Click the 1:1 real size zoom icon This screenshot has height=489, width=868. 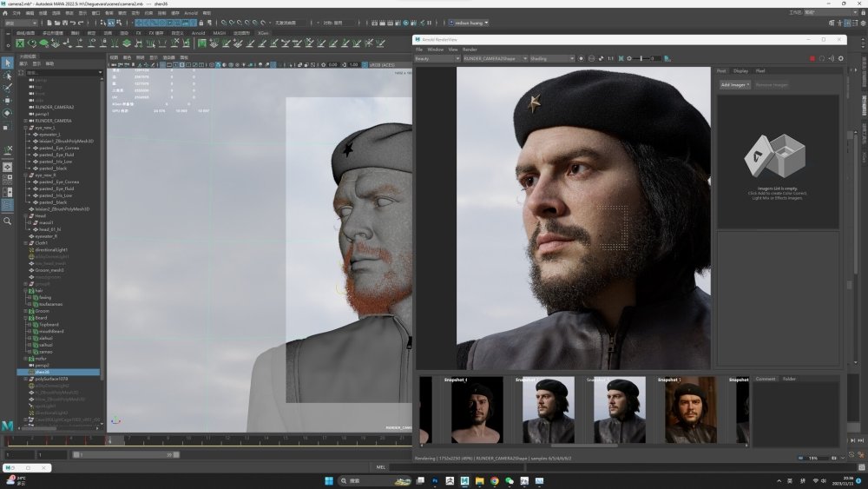click(610, 58)
